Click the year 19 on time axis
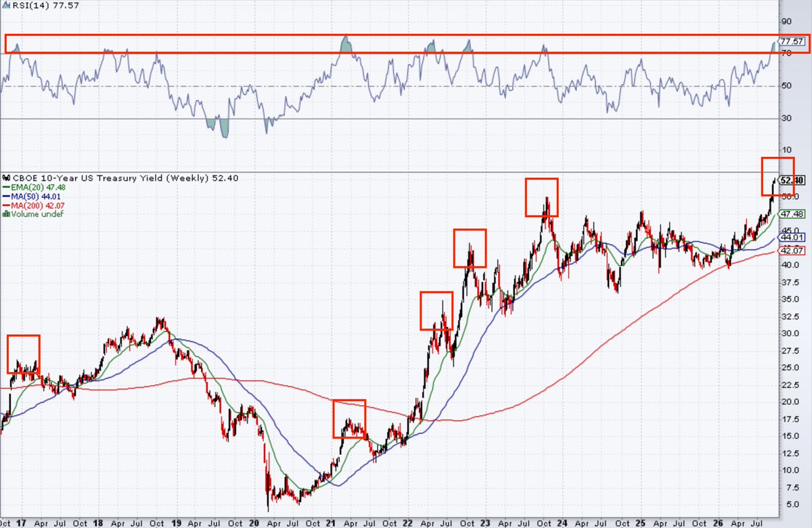 click(177, 523)
